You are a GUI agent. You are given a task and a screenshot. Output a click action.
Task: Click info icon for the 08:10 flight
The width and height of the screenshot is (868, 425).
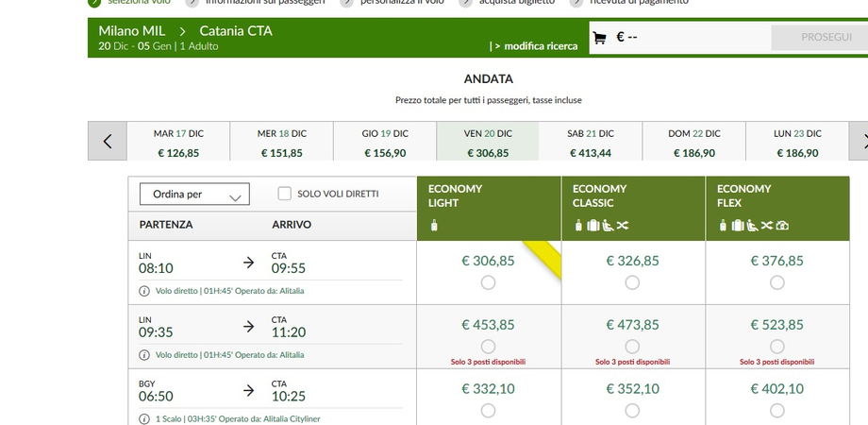(x=144, y=291)
